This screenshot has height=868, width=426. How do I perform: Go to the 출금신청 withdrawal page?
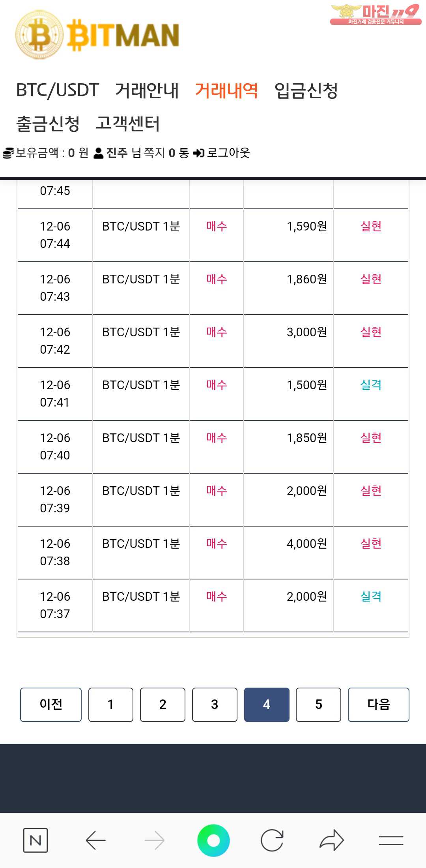(x=48, y=124)
